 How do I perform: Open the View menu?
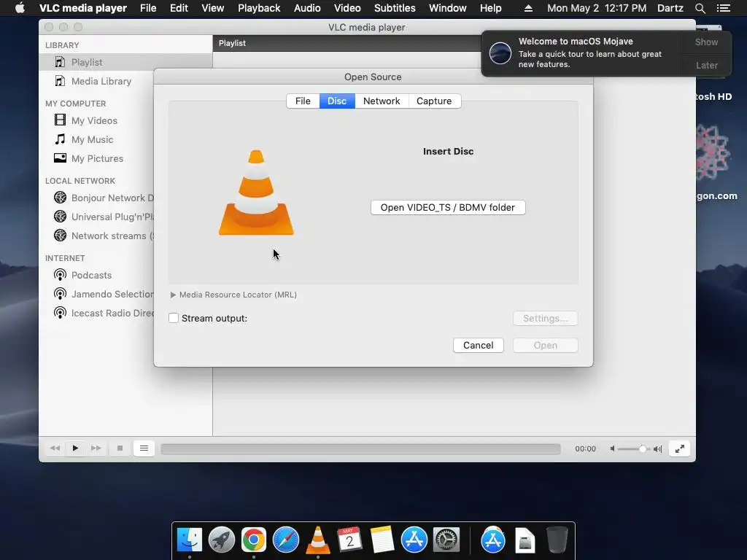(x=212, y=8)
